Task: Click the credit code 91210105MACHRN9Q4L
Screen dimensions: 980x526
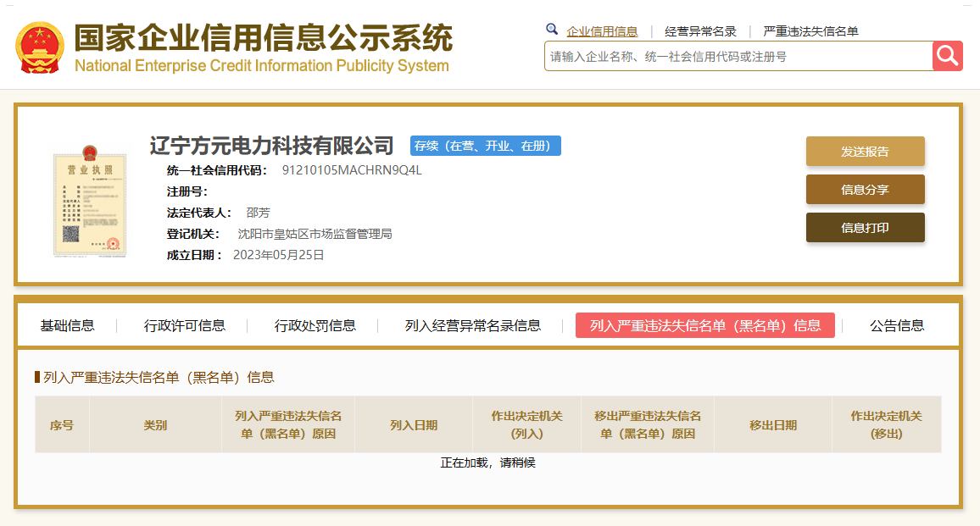Action: (352, 170)
